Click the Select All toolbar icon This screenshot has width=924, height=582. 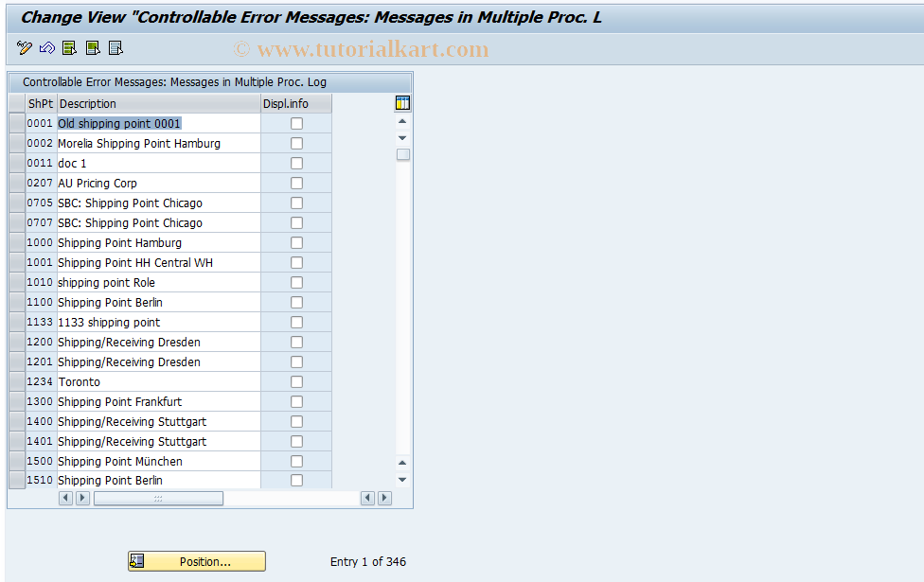(x=69, y=47)
